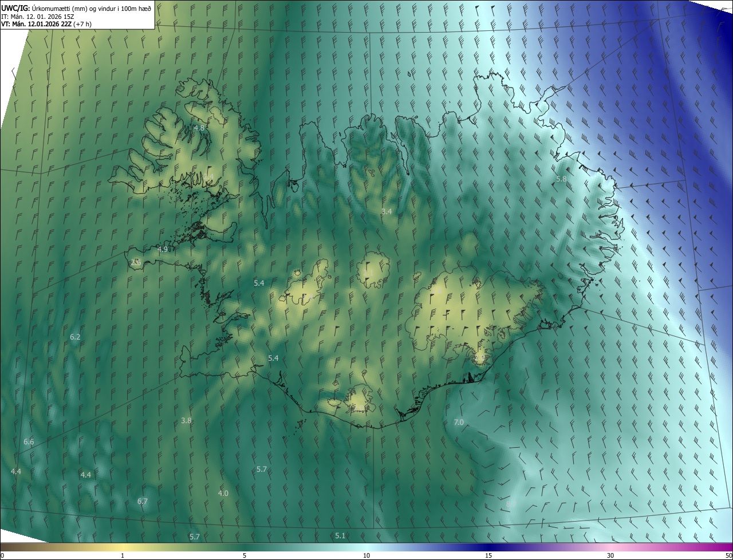Click the 50 tick on the color scale
733x560 pixels.
pyautogui.click(x=728, y=556)
